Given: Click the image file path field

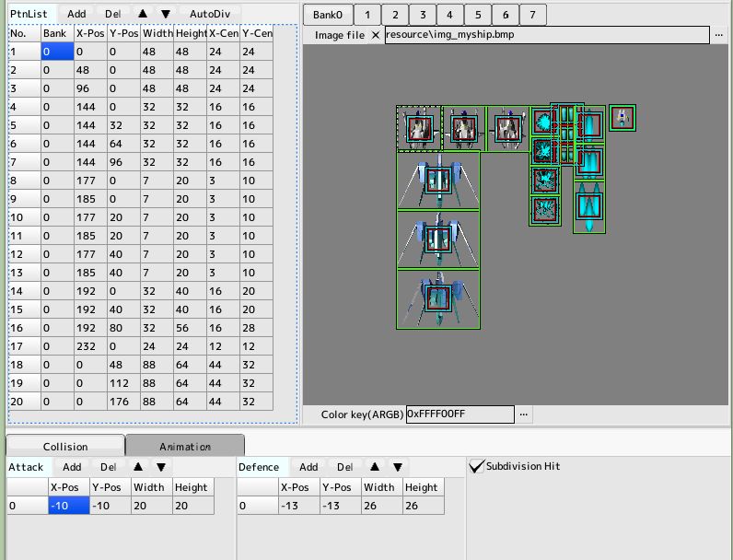Looking at the screenshot, I should (547, 35).
